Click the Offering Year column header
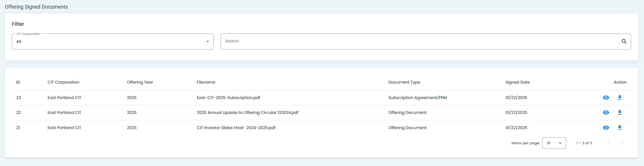644x166 pixels. pyautogui.click(x=140, y=82)
